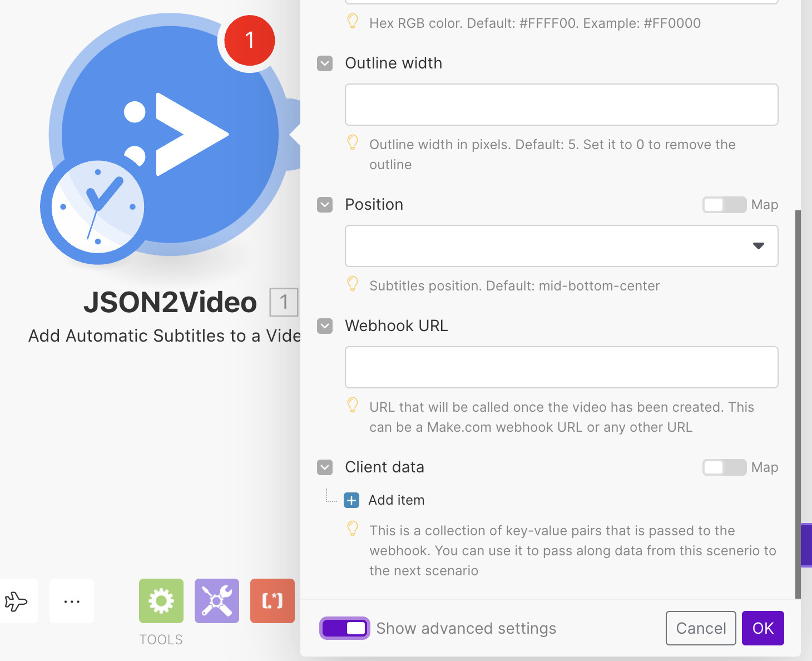Collapse the Outline width field chevron
The height and width of the screenshot is (661, 812).
click(x=325, y=63)
